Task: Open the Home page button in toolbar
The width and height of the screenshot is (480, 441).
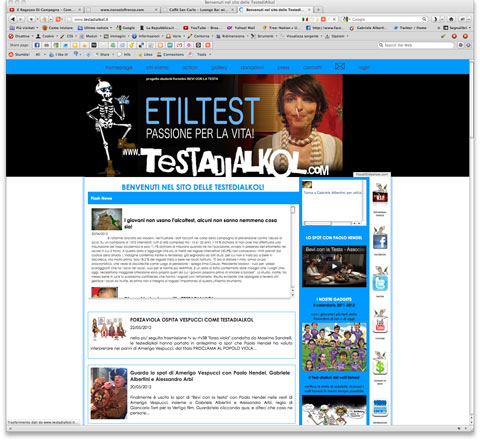Action: 451,19
